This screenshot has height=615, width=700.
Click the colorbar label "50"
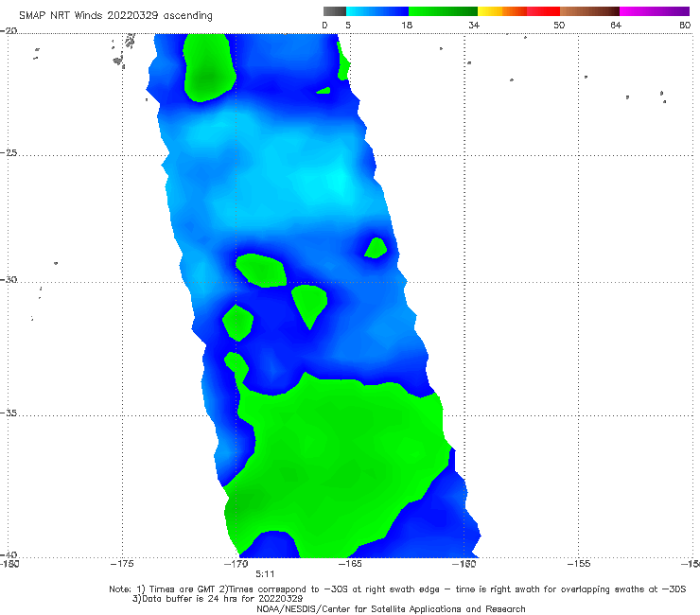(559, 25)
